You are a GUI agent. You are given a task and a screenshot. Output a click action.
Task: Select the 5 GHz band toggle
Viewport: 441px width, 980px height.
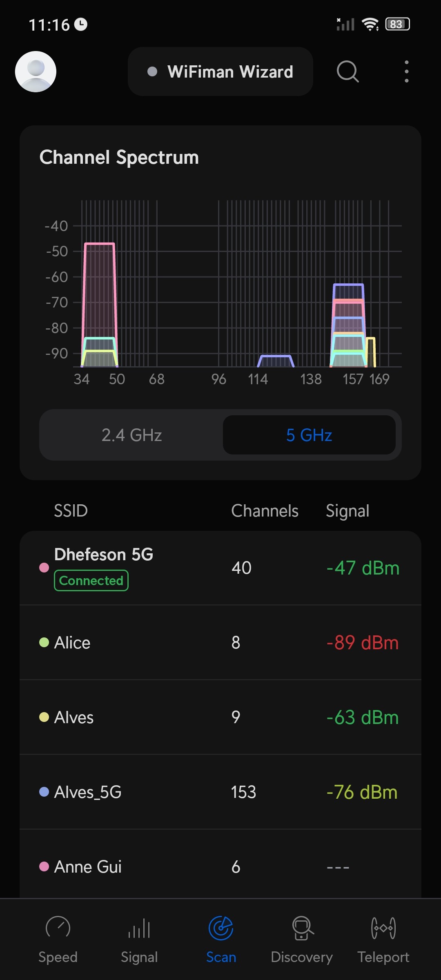[x=309, y=435]
